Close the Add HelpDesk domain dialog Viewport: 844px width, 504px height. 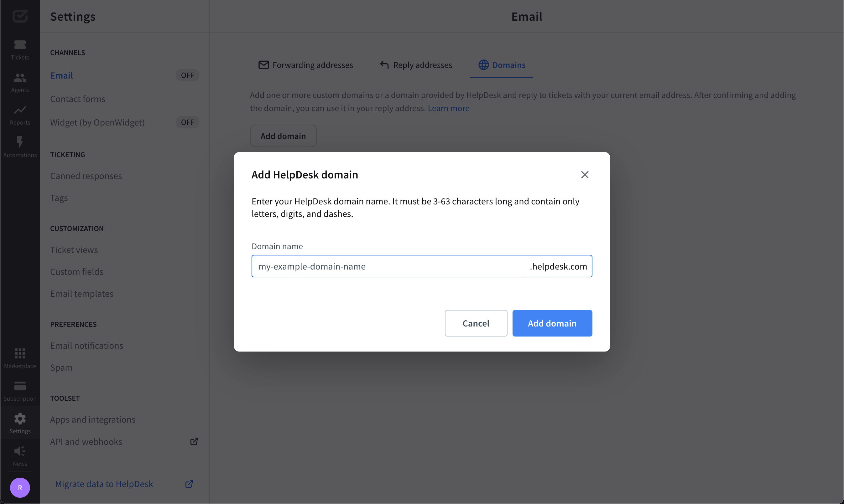[x=584, y=175]
